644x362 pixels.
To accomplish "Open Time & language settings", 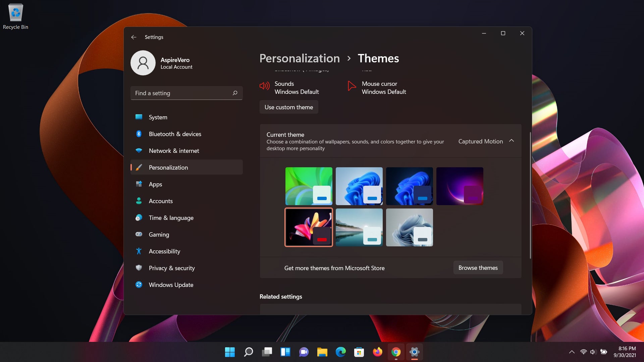I will click(186, 218).
